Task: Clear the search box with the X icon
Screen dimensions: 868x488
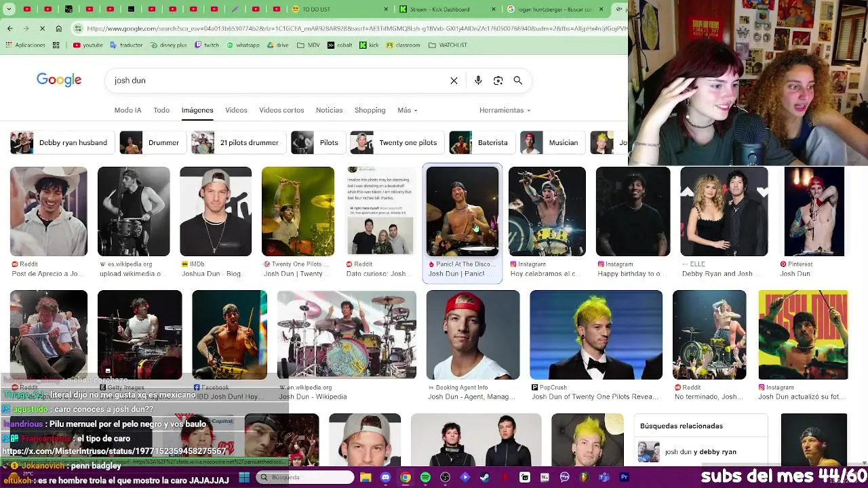Action: point(454,81)
